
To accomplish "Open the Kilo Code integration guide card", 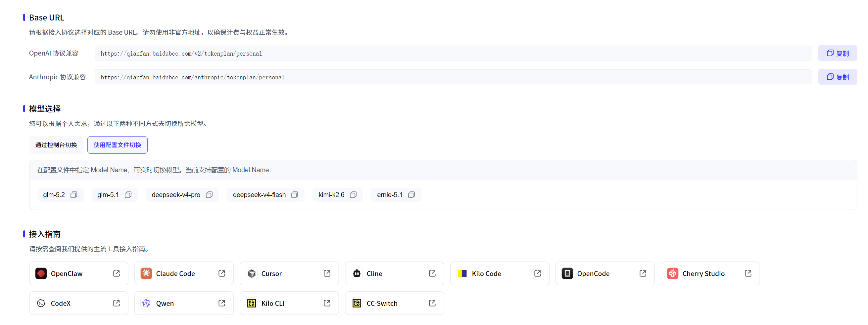I will [x=500, y=273].
